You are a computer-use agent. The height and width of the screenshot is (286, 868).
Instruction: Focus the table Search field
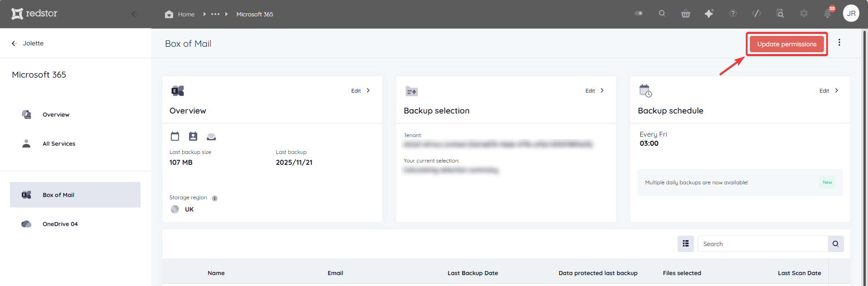click(763, 244)
